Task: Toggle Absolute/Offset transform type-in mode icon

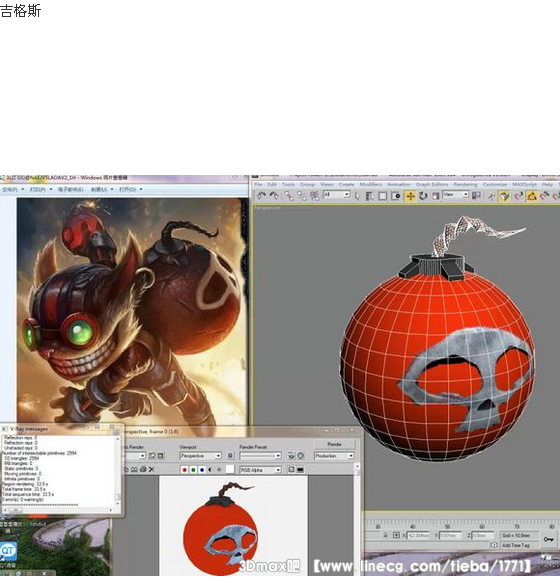Action: point(396,535)
